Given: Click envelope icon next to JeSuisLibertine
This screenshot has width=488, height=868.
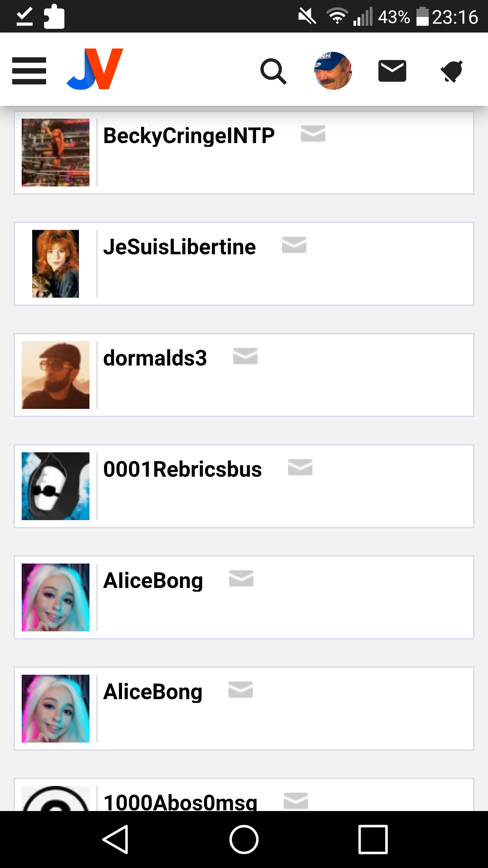Looking at the screenshot, I should 294,245.
